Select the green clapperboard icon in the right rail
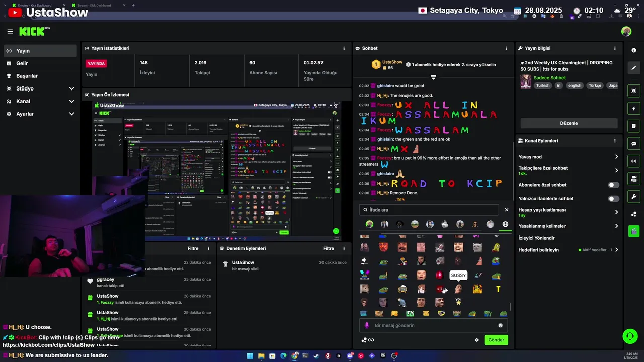Screen dimensions: 644x362 pos(634,231)
